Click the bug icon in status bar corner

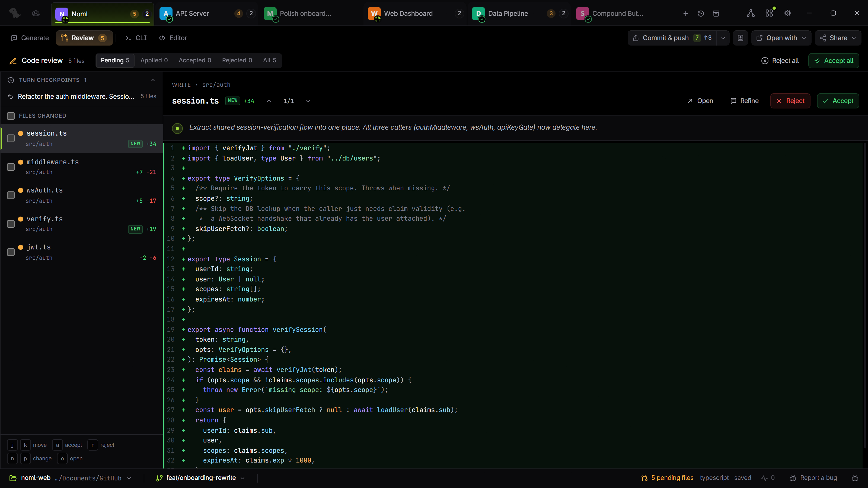click(855, 478)
